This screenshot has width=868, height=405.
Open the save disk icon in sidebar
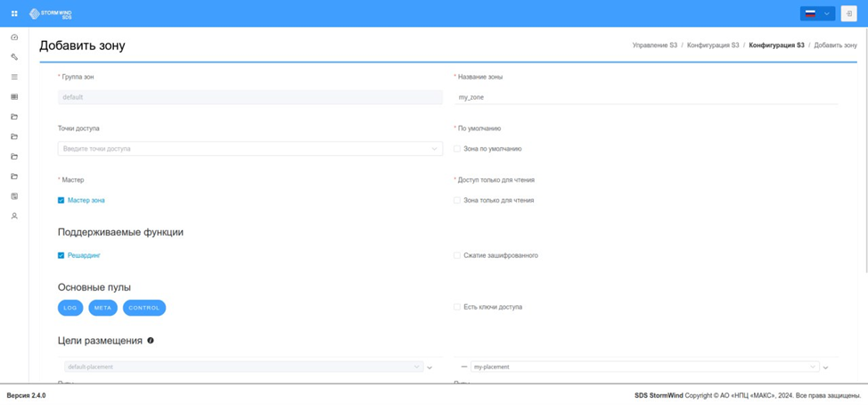[x=14, y=195]
